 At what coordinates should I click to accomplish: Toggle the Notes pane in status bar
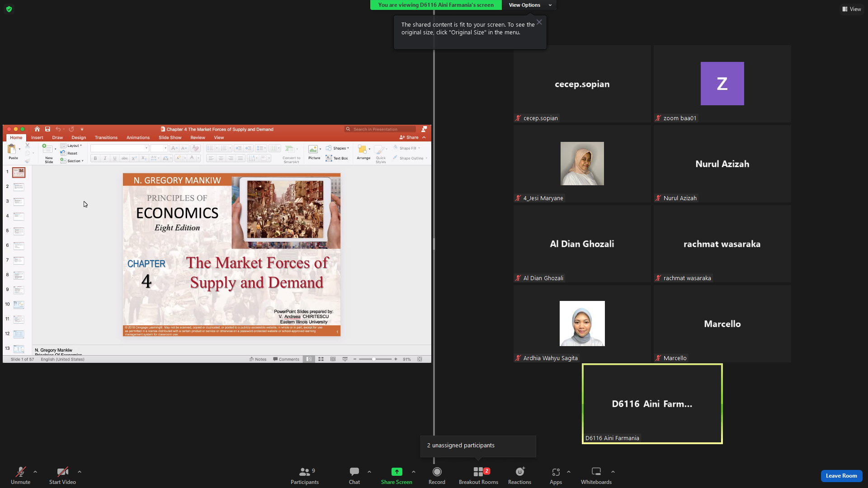[258, 359]
